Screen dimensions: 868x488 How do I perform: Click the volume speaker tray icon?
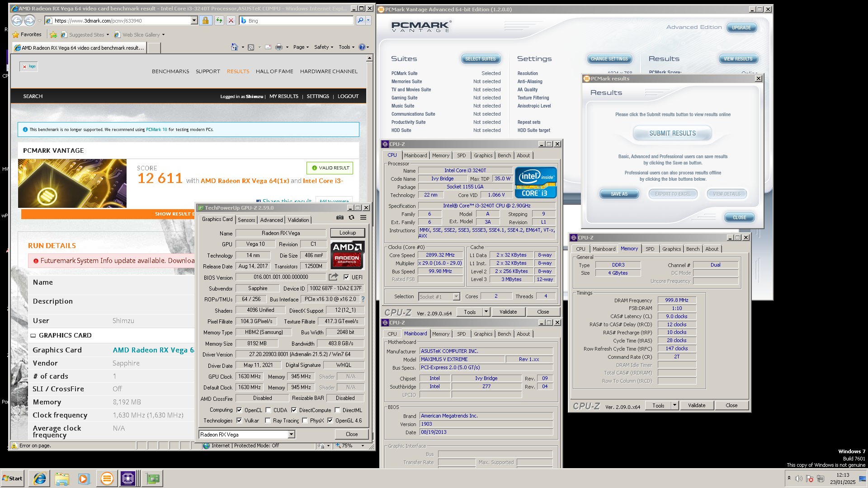coord(799,479)
